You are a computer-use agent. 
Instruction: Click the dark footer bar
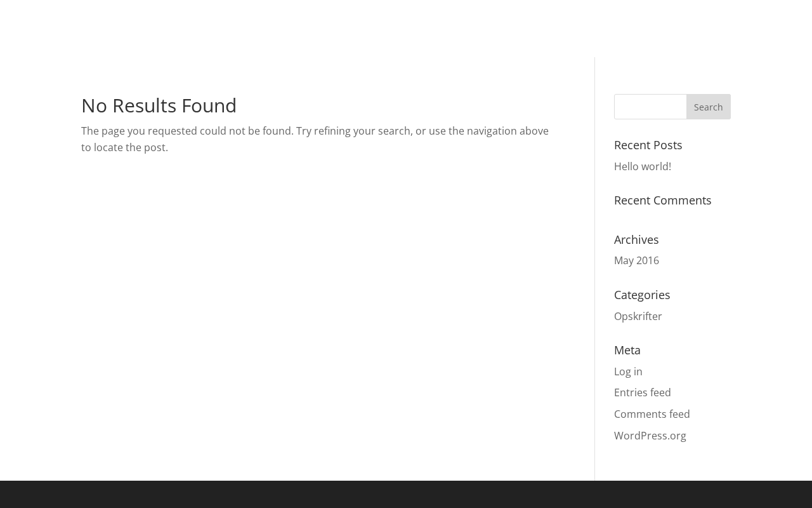[x=406, y=495]
